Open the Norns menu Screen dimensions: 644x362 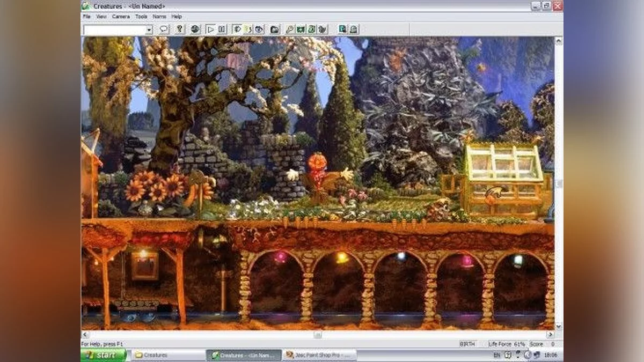159,17
